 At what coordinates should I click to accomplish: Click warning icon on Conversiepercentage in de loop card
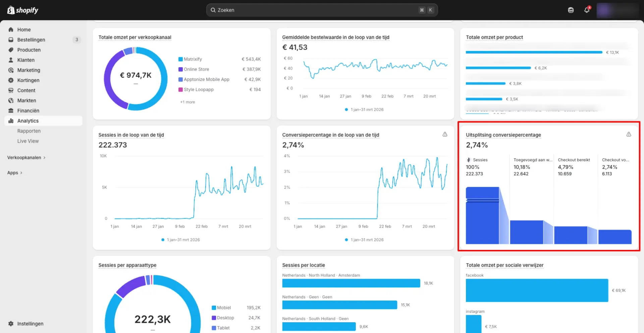coord(445,134)
